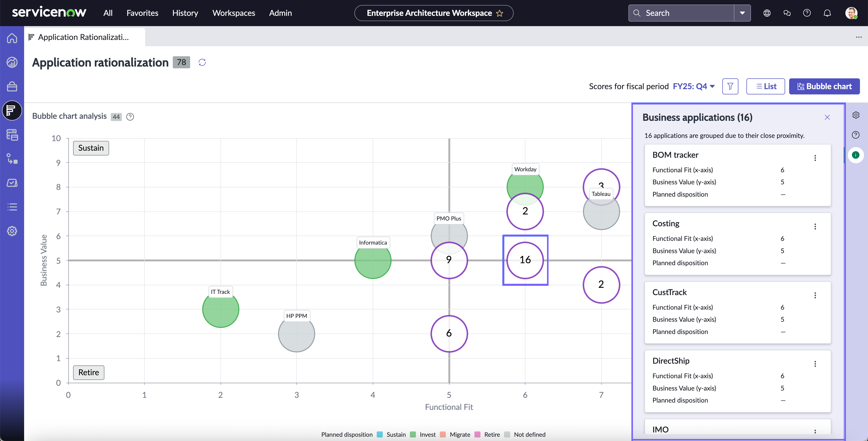868x441 pixels.
Task: Open the notifications bell
Action: click(x=827, y=13)
